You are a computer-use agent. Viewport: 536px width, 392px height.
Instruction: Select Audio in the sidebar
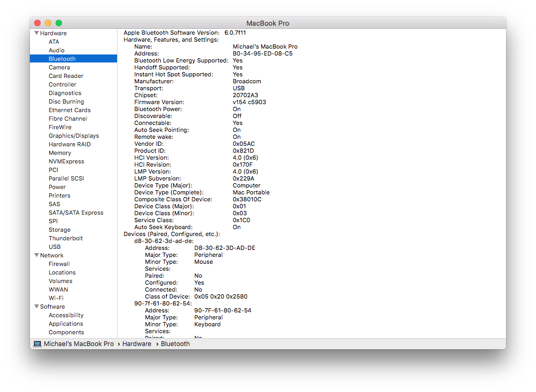(57, 50)
